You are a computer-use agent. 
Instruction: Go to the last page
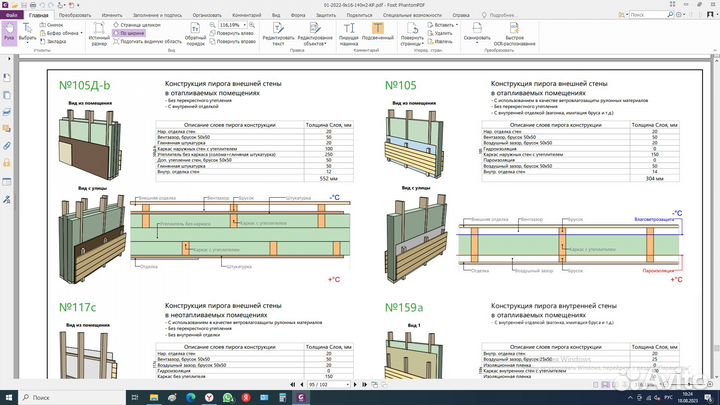(364, 384)
